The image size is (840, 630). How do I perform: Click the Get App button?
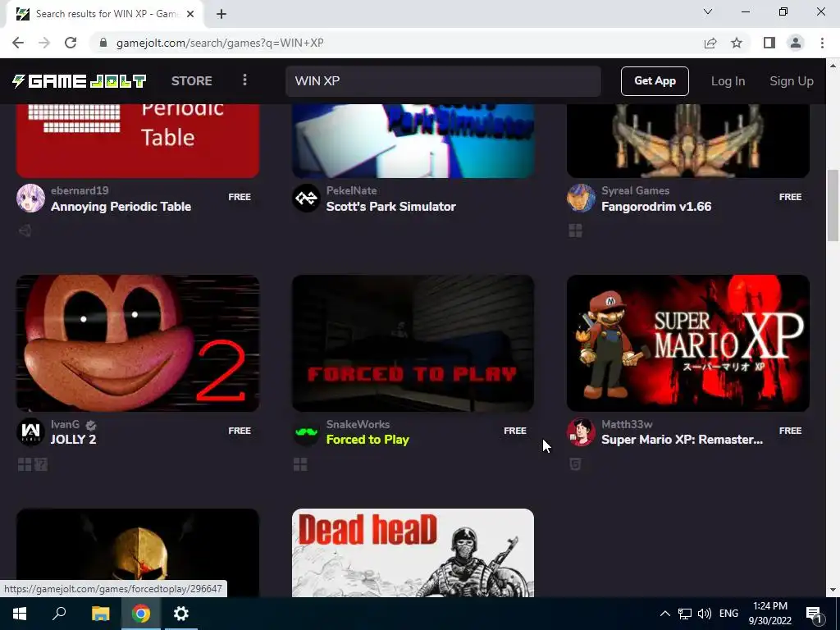pyautogui.click(x=655, y=81)
